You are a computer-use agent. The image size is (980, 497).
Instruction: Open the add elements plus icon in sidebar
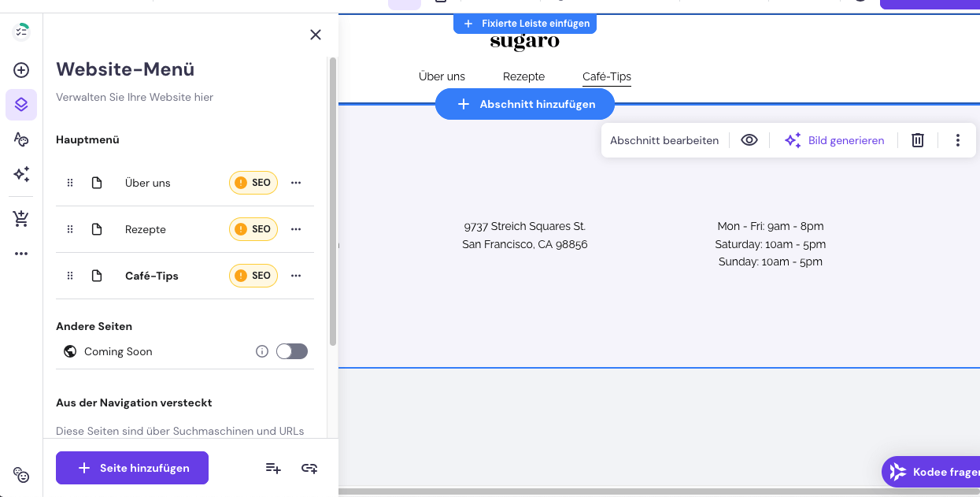click(x=21, y=70)
